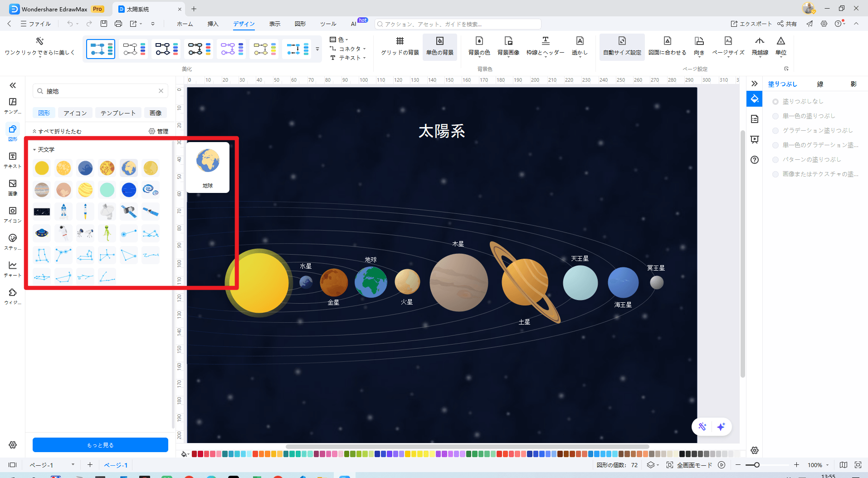Click the 透かし (watermark) ribbon icon
Viewport: 868px width, 478px height.
[580, 45]
